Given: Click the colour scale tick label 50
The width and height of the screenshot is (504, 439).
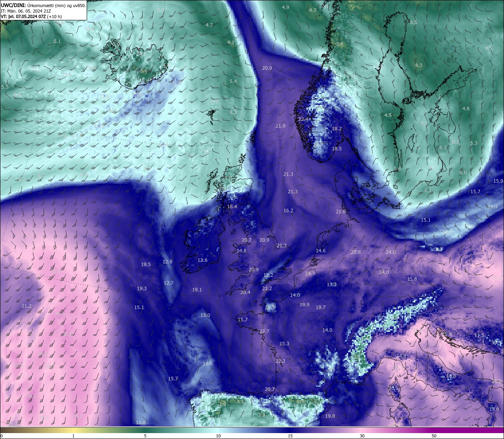Looking at the screenshot, I should coord(434,436).
